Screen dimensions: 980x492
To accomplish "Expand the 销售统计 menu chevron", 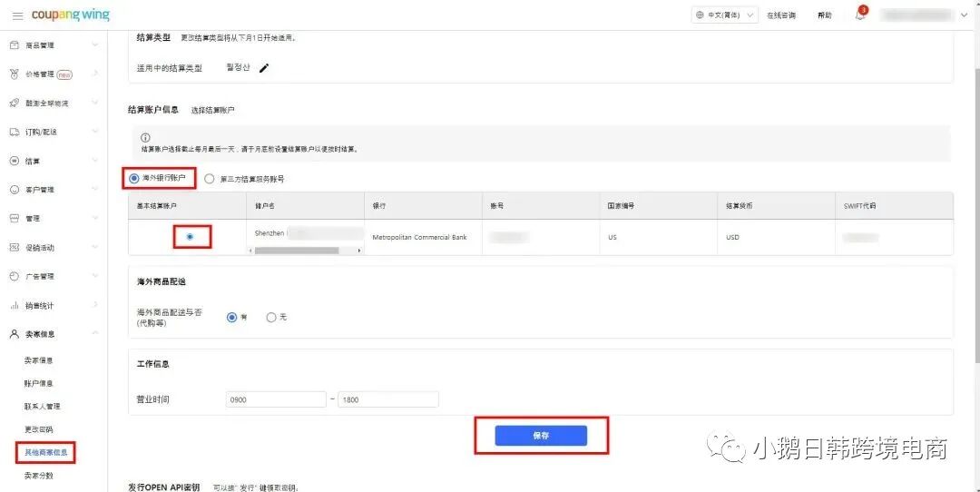I will (95, 305).
